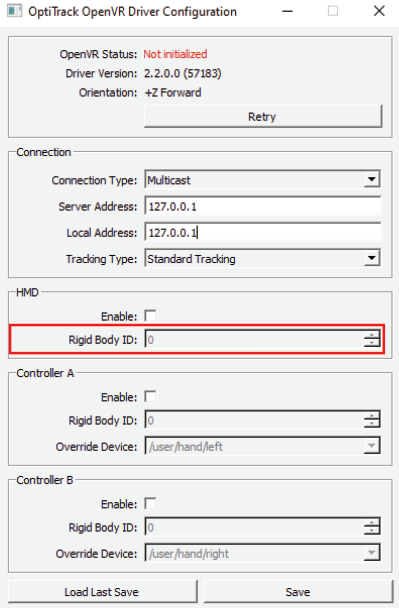The image size is (399, 608).
Task: Click the Retry button
Action: click(263, 116)
